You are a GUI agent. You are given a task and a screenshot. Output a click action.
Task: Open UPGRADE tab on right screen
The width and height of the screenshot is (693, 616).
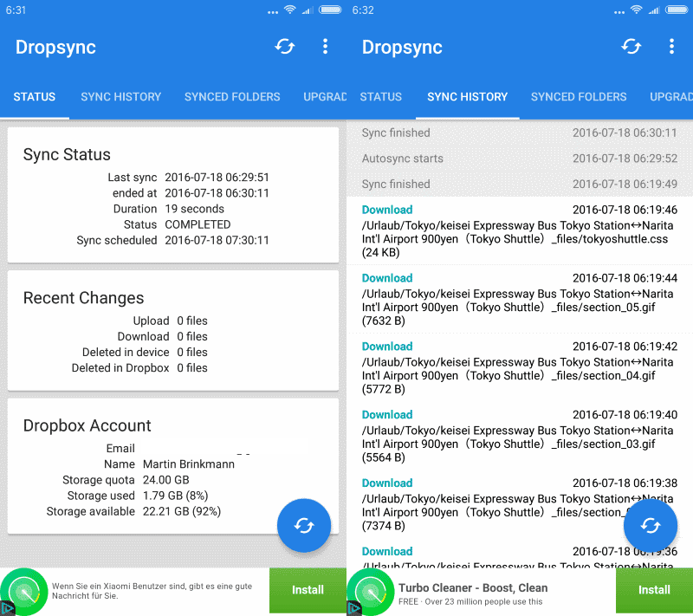point(670,97)
